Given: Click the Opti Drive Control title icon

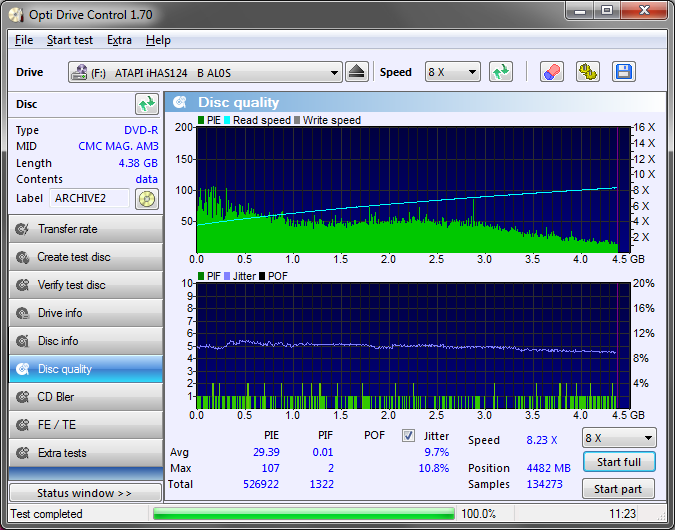Looking at the screenshot, I should [16, 15].
